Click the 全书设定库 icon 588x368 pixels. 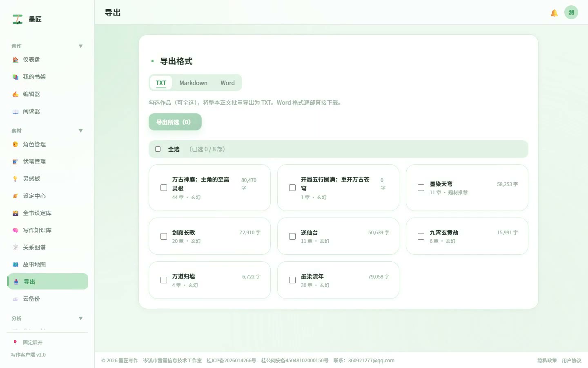click(x=16, y=213)
